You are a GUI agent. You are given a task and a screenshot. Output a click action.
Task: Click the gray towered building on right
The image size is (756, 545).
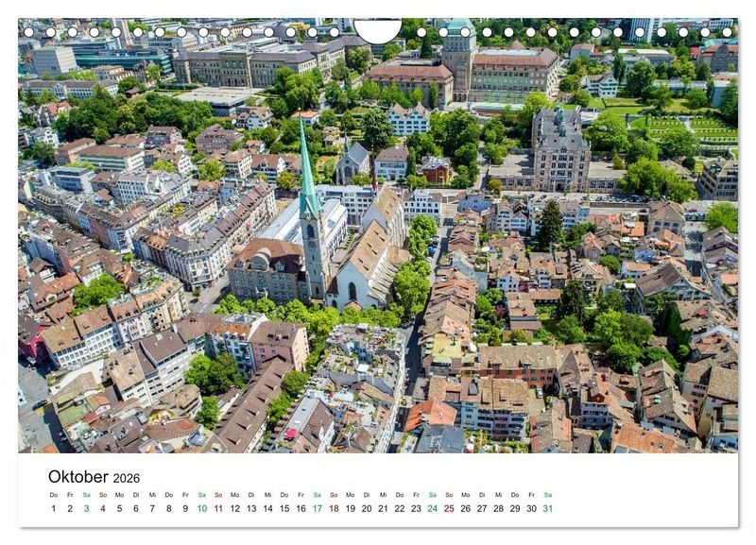(x=559, y=151)
